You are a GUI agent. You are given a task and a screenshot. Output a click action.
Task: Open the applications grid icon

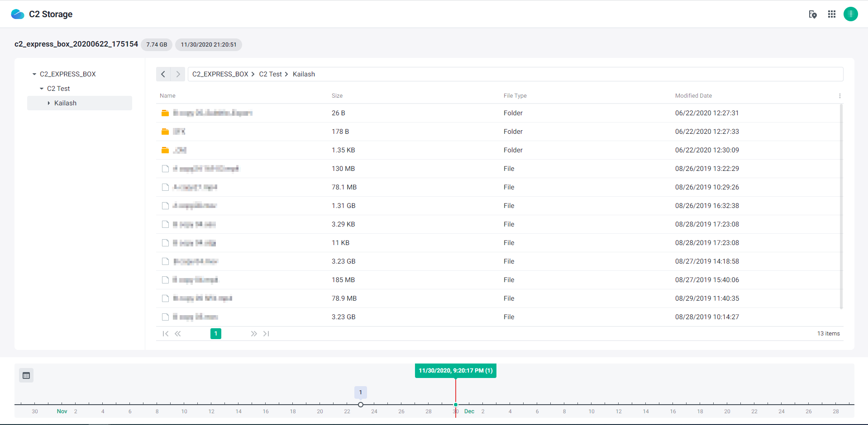pos(831,14)
